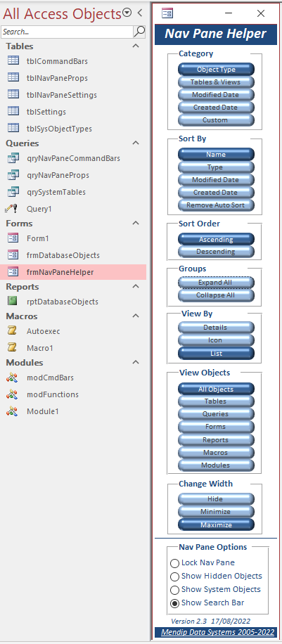Click the tblSysObjectTypes table icon
282x644 pixels.
click(13, 128)
